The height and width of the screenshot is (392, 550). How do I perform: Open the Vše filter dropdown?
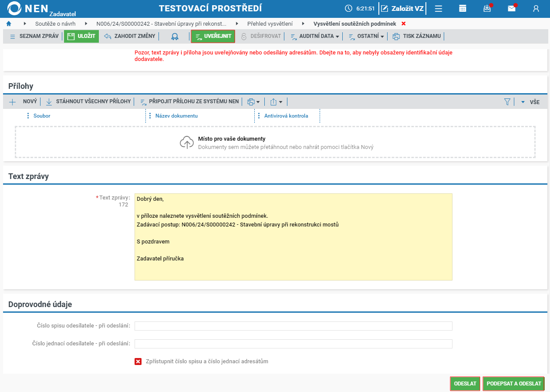click(530, 102)
